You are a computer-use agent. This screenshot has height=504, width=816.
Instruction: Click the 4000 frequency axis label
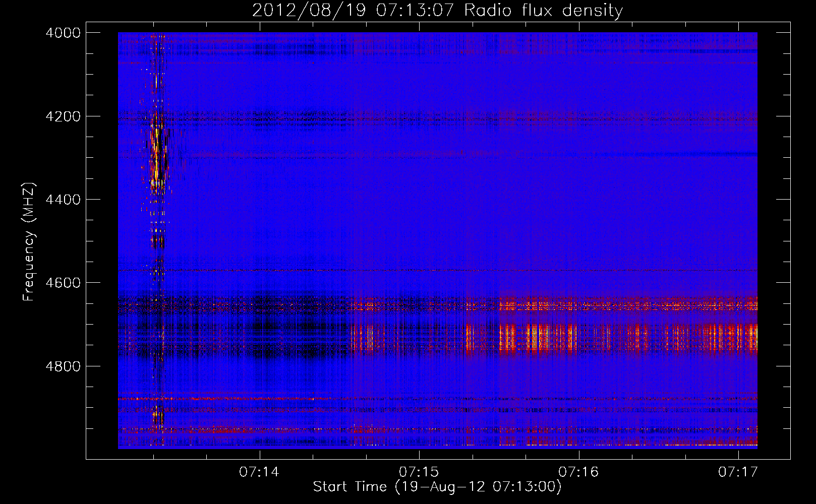63,33
